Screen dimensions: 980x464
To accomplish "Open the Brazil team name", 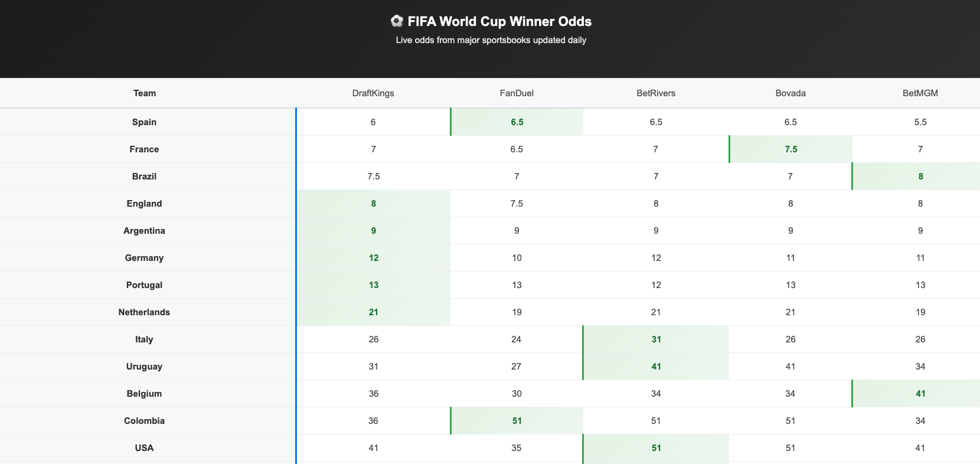I will (144, 177).
